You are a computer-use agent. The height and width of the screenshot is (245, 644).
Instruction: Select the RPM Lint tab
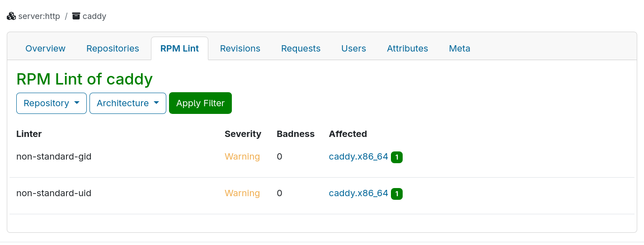click(x=179, y=48)
